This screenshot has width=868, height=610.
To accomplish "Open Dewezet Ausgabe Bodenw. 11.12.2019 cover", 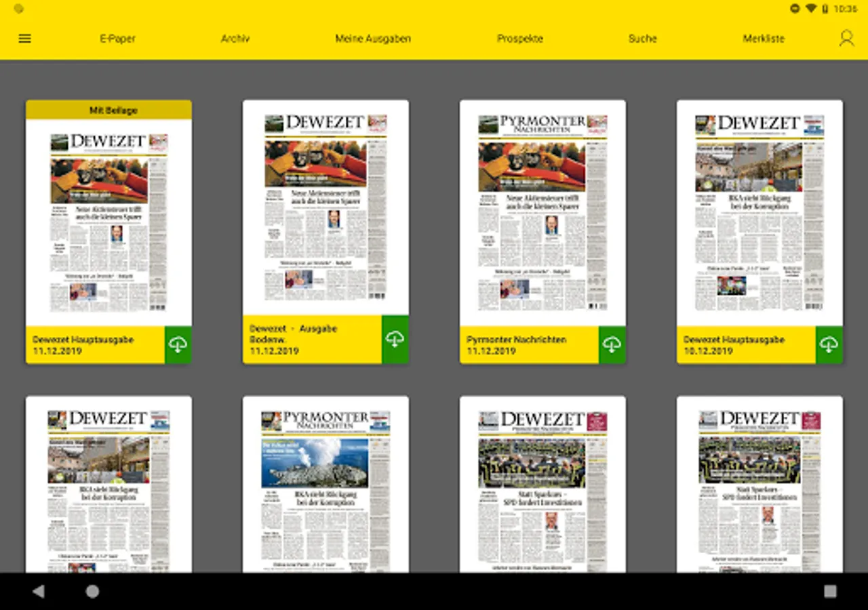I will coord(325,208).
